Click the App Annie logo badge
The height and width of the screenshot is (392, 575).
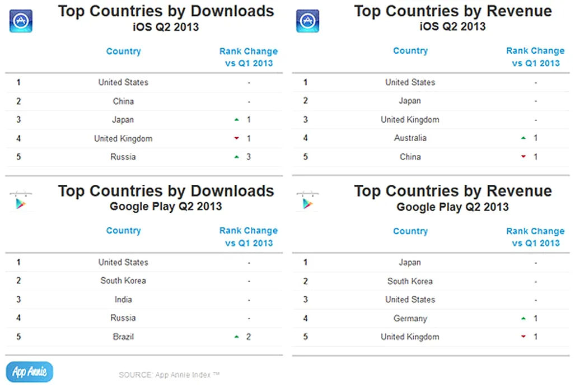pyautogui.click(x=30, y=372)
